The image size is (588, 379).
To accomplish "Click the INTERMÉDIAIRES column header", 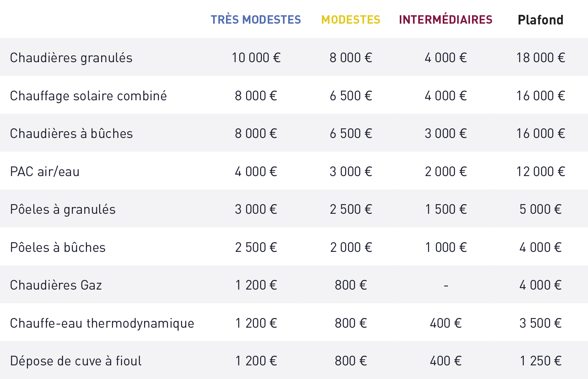I will pyautogui.click(x=446, y=19).
